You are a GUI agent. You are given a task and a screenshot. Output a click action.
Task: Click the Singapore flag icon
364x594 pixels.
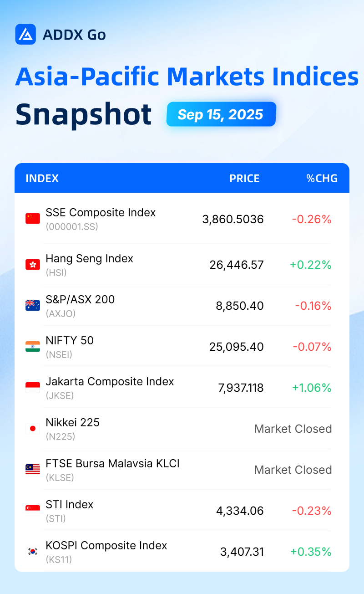point(33,510)
